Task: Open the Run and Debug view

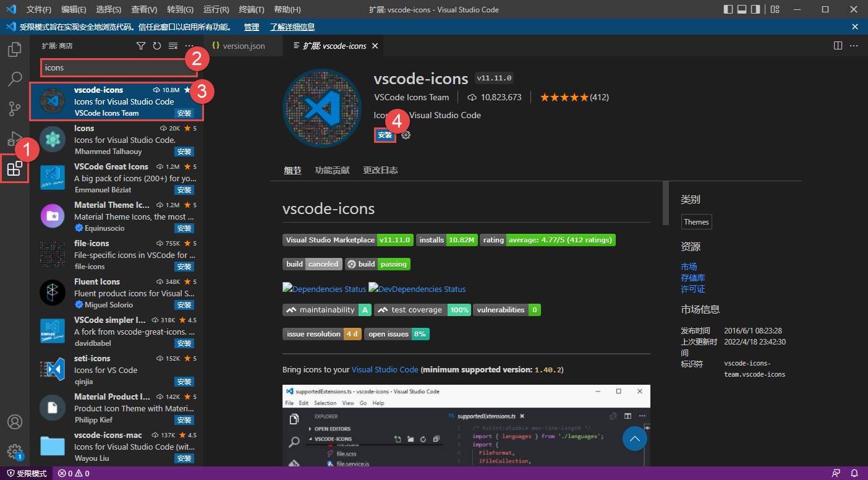Action: click(14, 138)
